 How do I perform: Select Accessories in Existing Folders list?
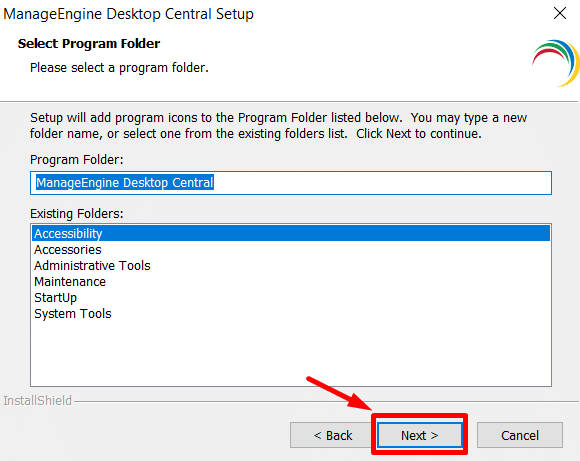pyautogui.click(x=291, y=250)
